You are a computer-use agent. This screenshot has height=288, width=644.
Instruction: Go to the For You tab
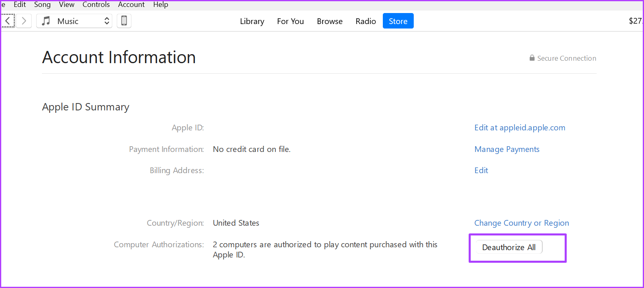[290, 21]
